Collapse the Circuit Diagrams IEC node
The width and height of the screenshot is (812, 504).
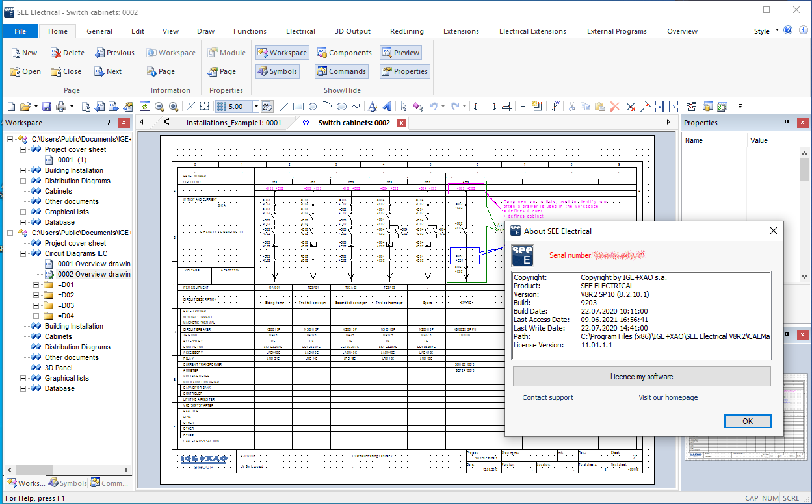click(x=23, y=253)
